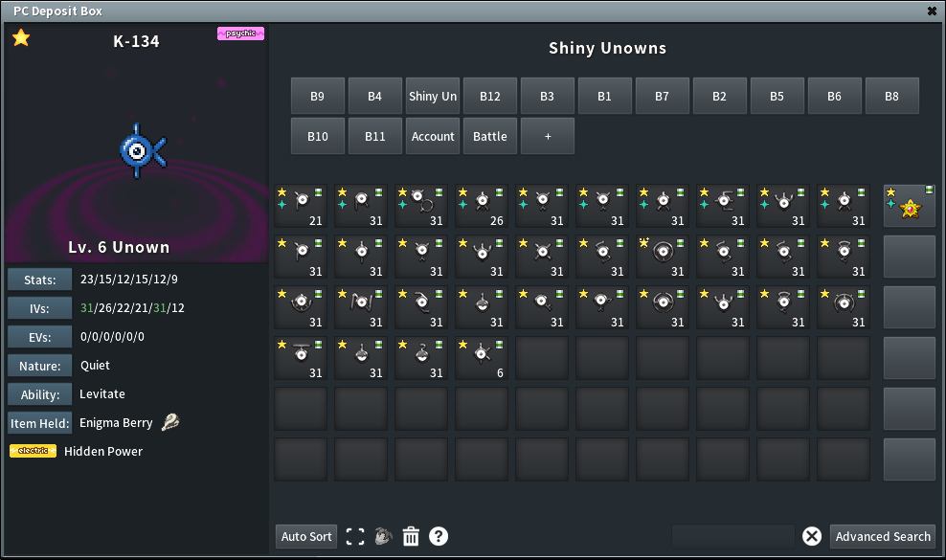Select the second Unown in the fourth row
Viewport: 946px width, 560px height.
click(361, 358)
